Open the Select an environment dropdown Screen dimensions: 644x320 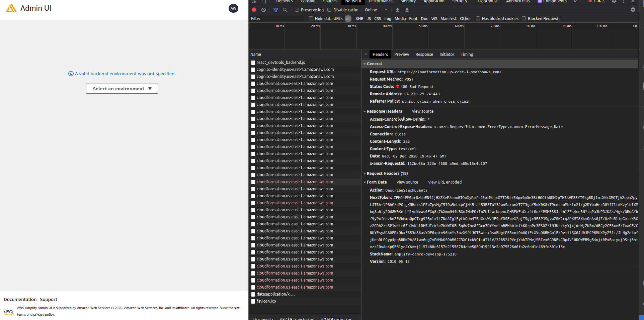coord(122,89)
